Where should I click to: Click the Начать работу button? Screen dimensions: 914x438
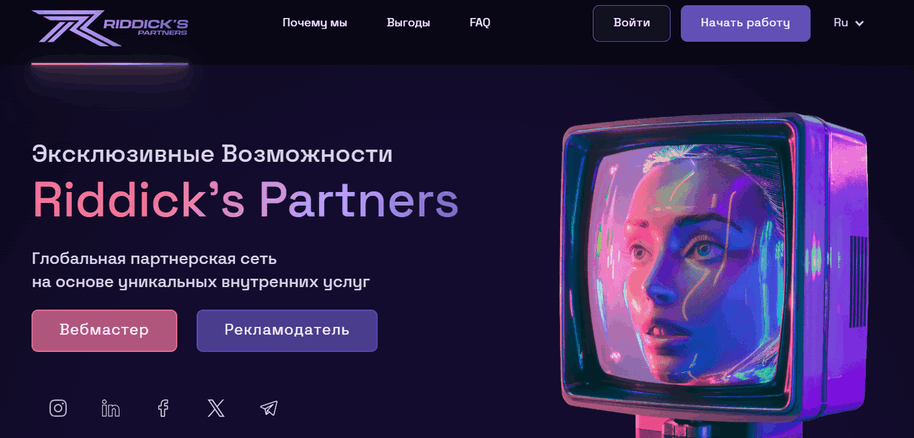coord(746,23)
